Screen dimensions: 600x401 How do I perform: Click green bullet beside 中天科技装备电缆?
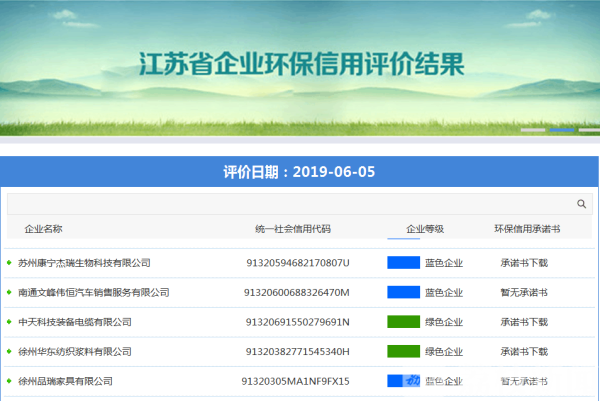[x=9, y=322]
